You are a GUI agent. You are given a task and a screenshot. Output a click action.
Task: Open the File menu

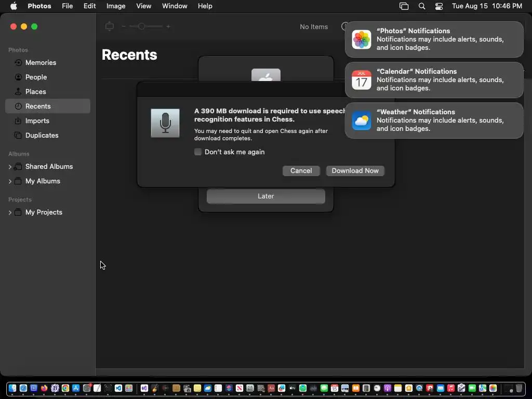coord(67,6)
